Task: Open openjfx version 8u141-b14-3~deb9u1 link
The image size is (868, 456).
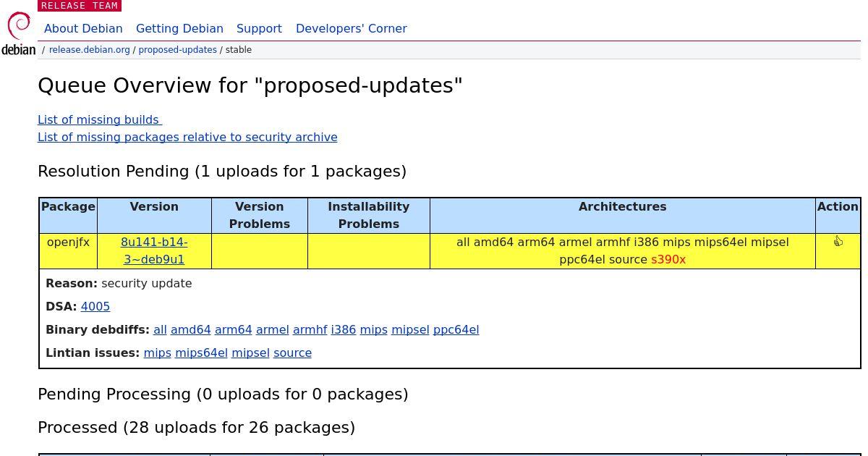Action: 154,250
